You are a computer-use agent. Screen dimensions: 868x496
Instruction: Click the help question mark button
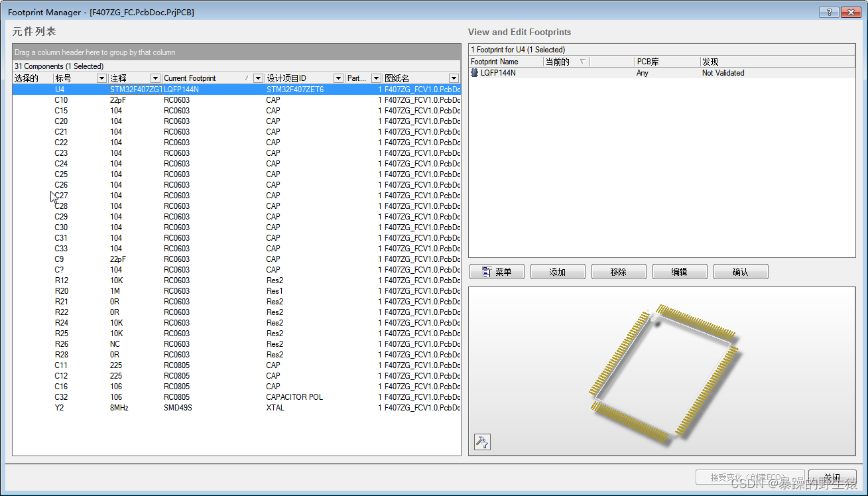[829, 12]
